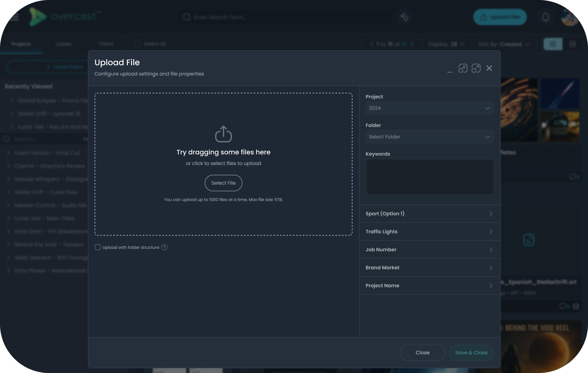588x373 pixels.
Task: Click the help icon beside folder structure
Action: [x=164, y=247]
